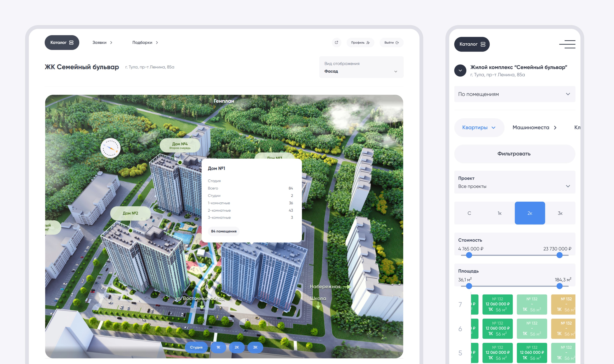Open the hamburger menu in mobile view

(567, 44)
